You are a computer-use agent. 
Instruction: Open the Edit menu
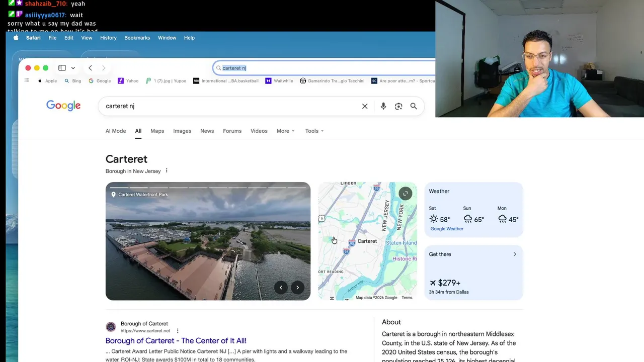point(69,38)
